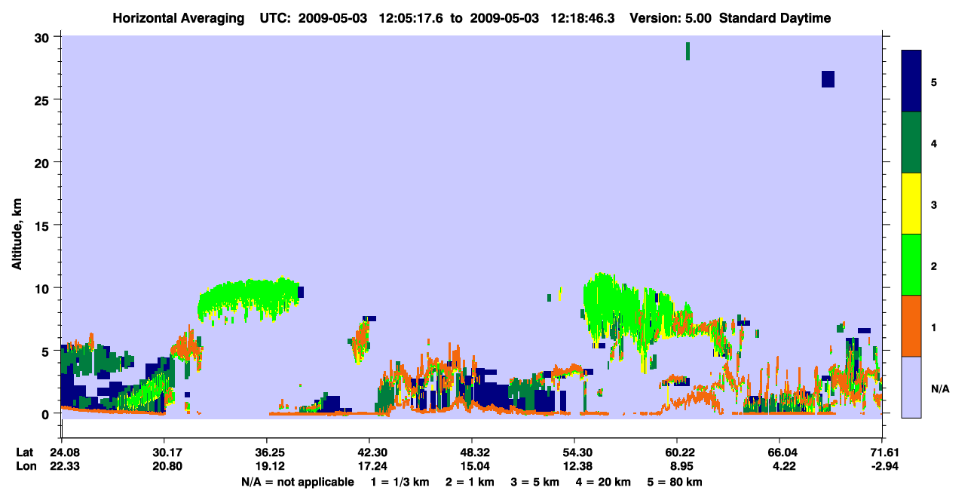Screen dimensions: 980x503
Task: Click the 'Standard Daytime' label
Action: (775, 18)
